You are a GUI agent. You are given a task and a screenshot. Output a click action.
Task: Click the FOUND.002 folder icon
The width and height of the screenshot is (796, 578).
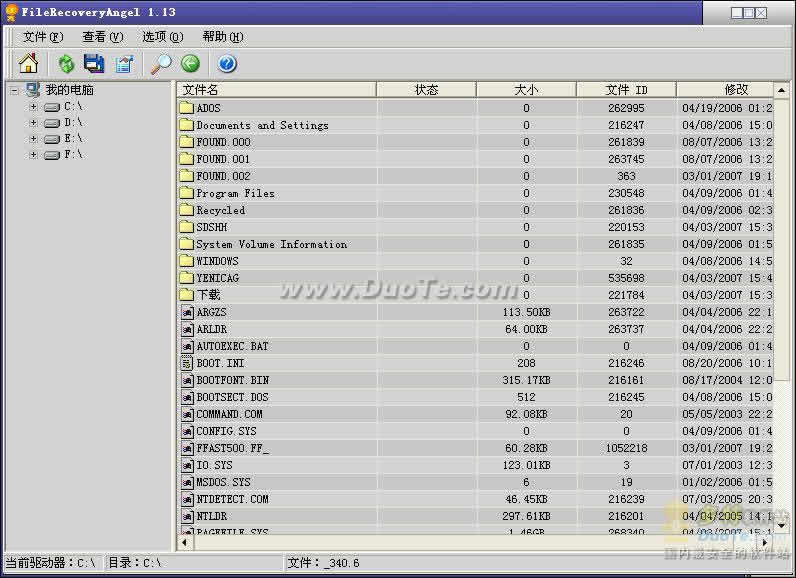coord(187,176)
